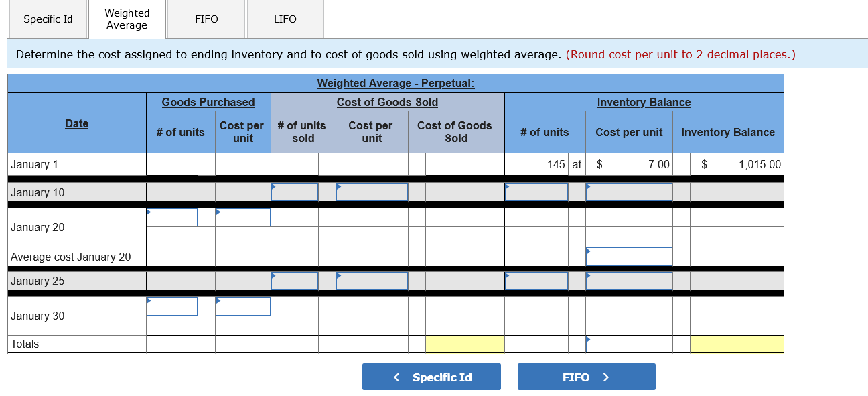The height and width of the screenshot is (396, 868).
Task: Select the yellow Totals inventory balance cell
Action: [737, 344]
